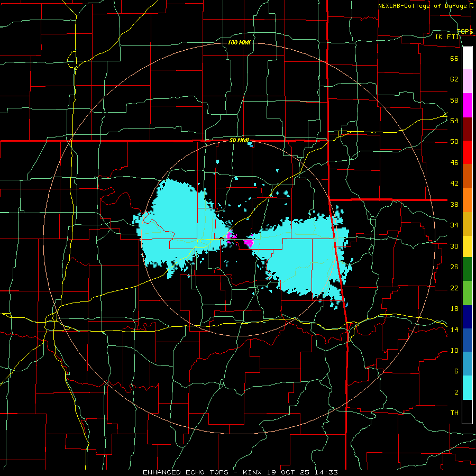Click the magenta 58 kft legend swatch
Viewport: 476px width, 476px height.
[467, 105]
